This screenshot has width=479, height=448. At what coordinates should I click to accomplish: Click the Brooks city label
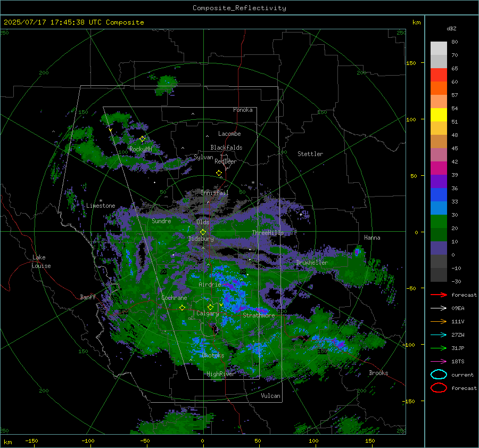(378, 373)
